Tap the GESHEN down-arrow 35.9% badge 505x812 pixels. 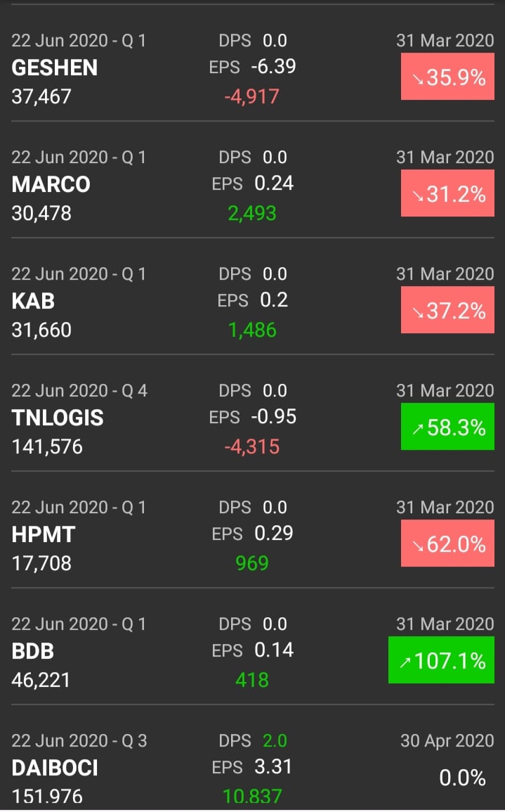[x=447, y=77]
